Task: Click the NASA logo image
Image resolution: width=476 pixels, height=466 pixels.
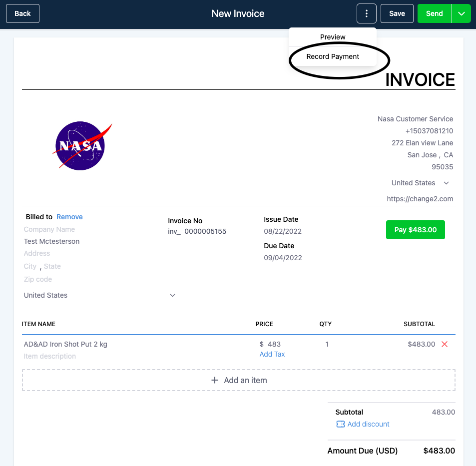Action: 82,146
